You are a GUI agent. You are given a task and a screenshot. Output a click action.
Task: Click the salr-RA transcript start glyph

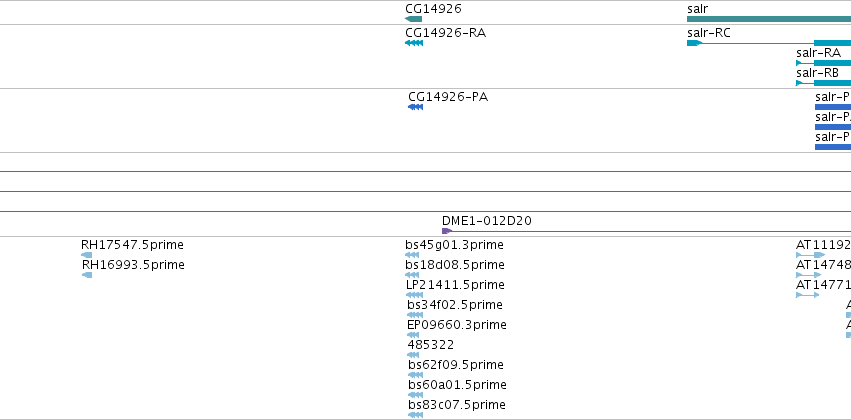[x=799, y=63]
